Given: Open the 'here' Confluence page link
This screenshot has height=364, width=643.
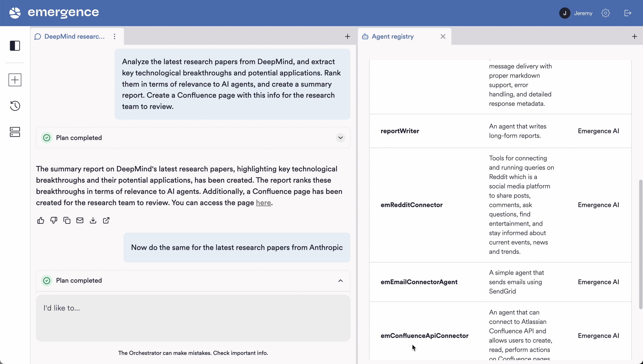Looking at the screenshot, I should tap(263, 203).
